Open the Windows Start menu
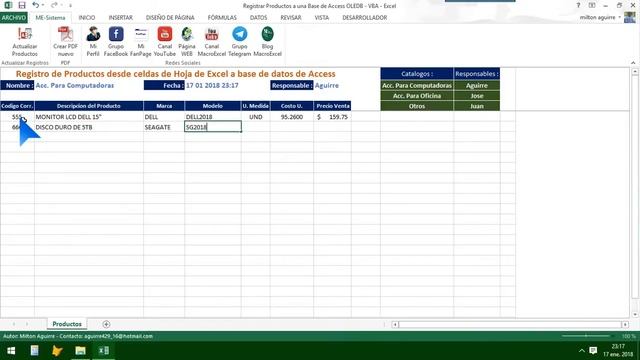Viewport: 640px width, 360px height. pos(11,351)
